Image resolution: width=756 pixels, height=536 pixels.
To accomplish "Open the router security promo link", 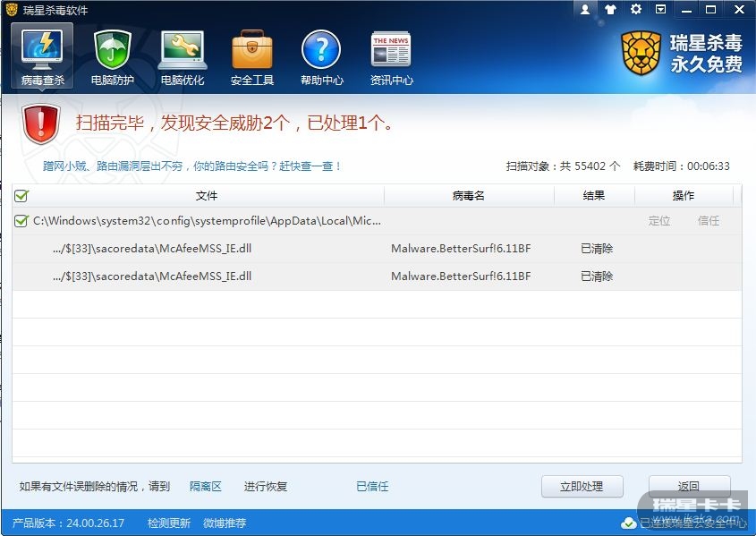I will (192, 166).
